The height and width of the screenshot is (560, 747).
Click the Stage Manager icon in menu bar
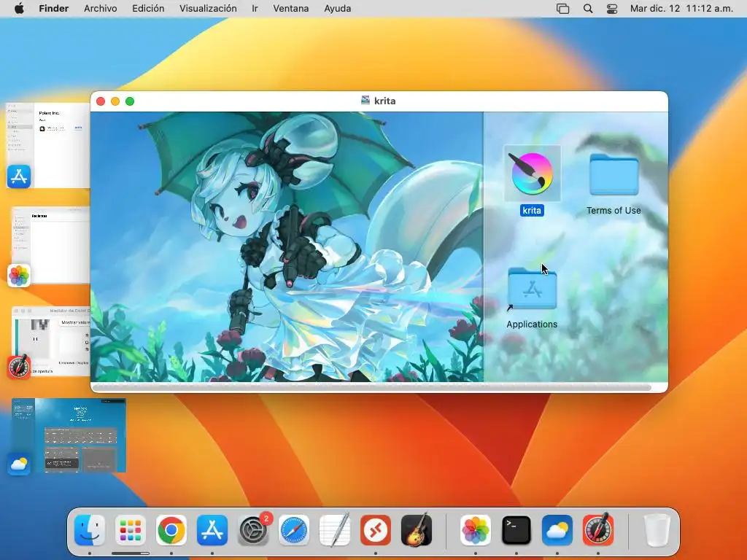pos(562,9)
